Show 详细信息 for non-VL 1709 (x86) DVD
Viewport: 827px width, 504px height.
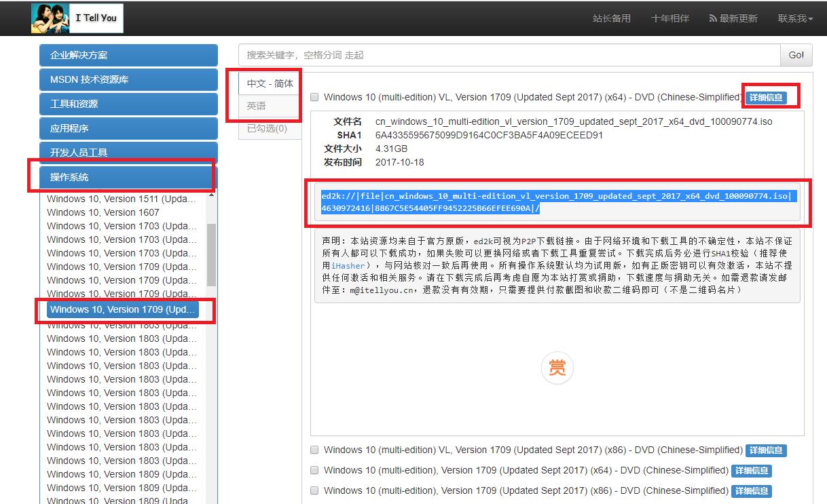(752, 491)
